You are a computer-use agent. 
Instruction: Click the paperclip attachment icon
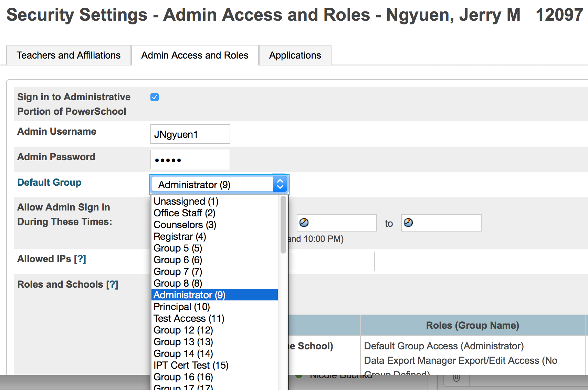point(456,378)
